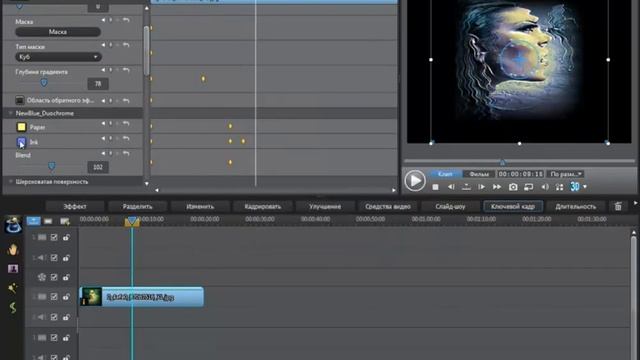
Task: Adjust preview volume speaker icon
Action: coord(545,187)
